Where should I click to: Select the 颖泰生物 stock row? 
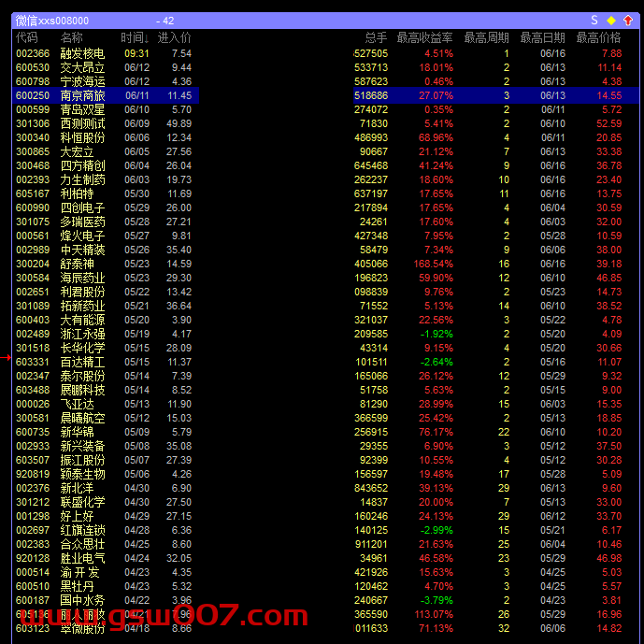point(325,474)
